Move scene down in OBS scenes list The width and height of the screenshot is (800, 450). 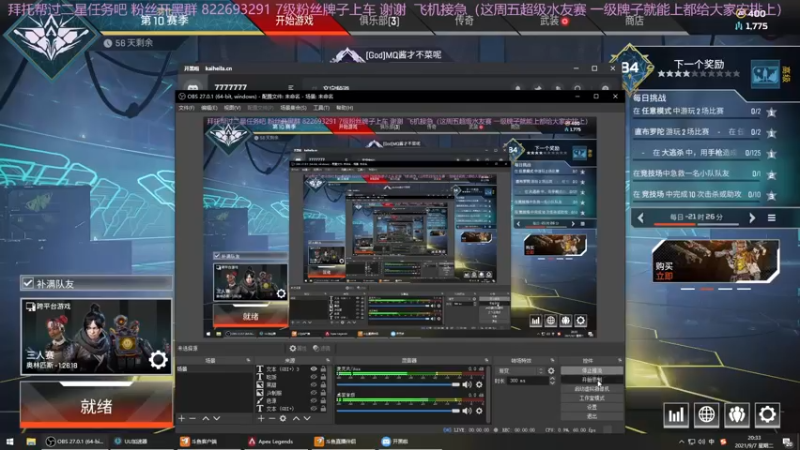[216, 418]
